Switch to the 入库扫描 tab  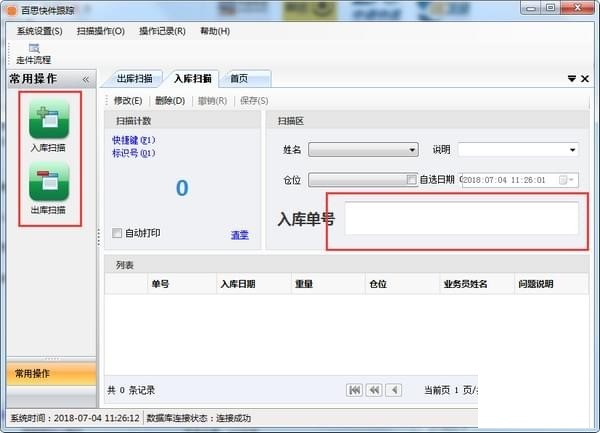pos(192,79)
